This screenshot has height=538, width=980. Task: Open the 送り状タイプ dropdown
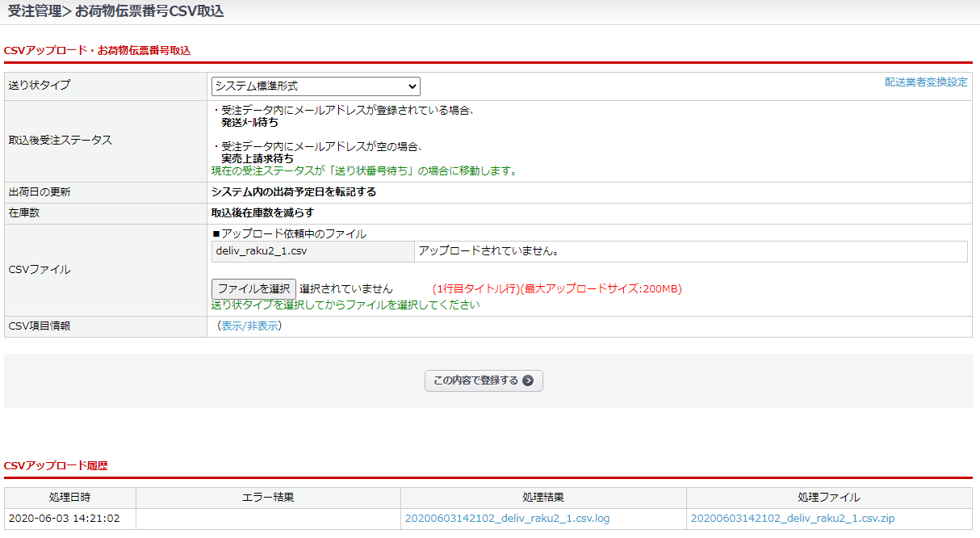click(316, 86)
